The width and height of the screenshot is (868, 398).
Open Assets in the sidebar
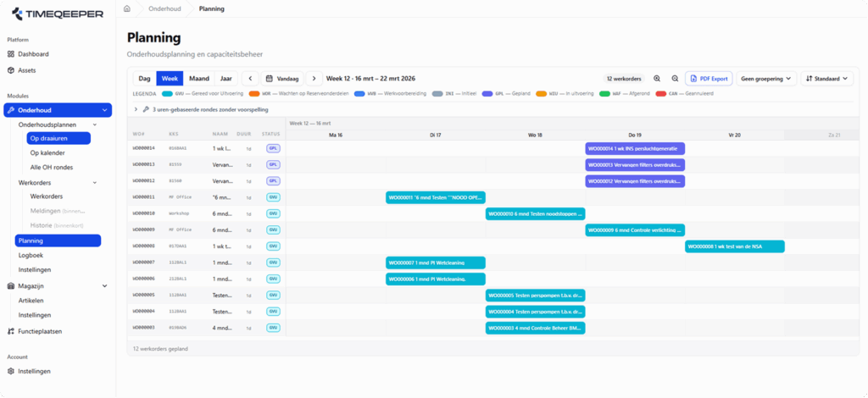[x=27, y=70]
